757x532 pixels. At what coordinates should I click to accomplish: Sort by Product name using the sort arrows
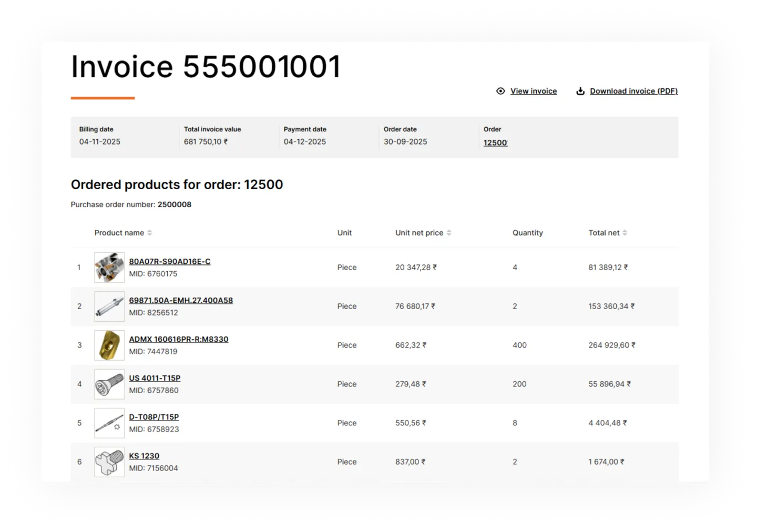point(150,233)
